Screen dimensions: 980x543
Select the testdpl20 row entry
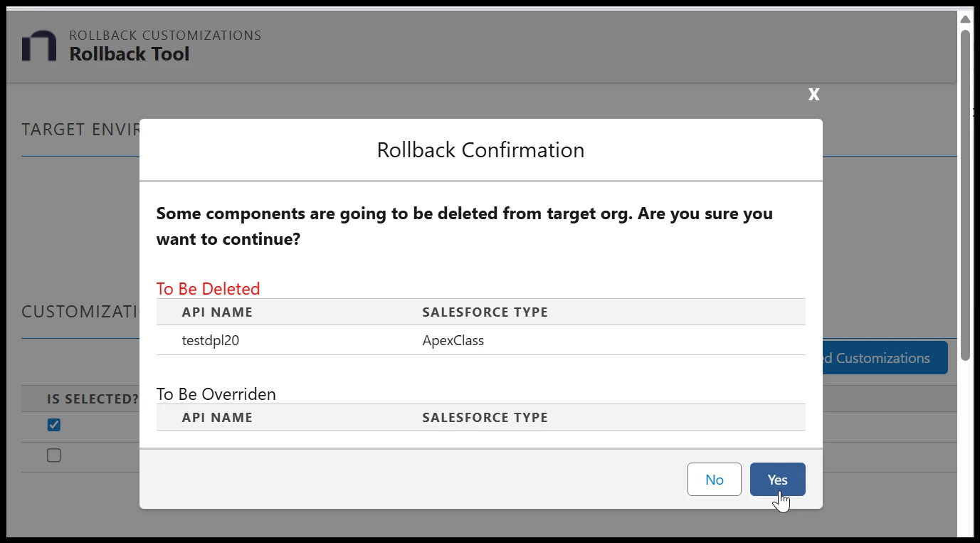coord(212,340)
